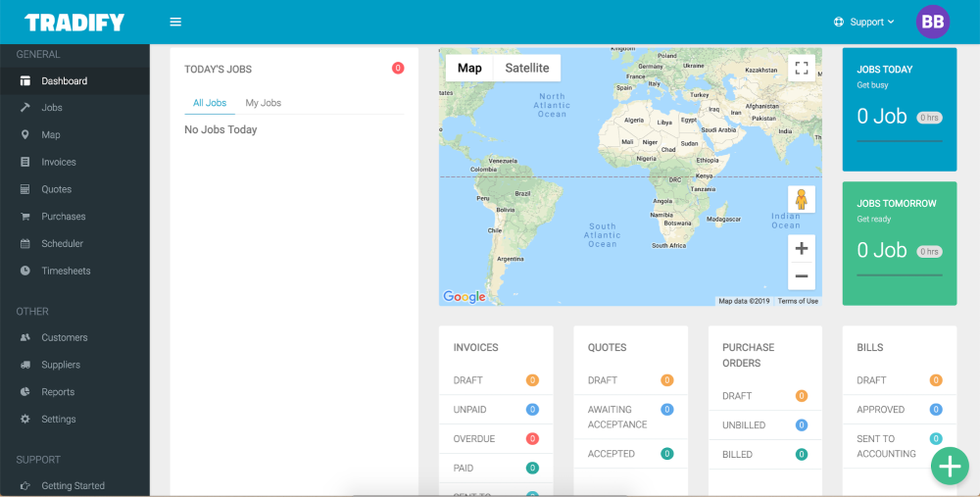This screenshot has height=497, width=980.
Task: Open Sent to Accounting bills row
Action: (900, 446)
